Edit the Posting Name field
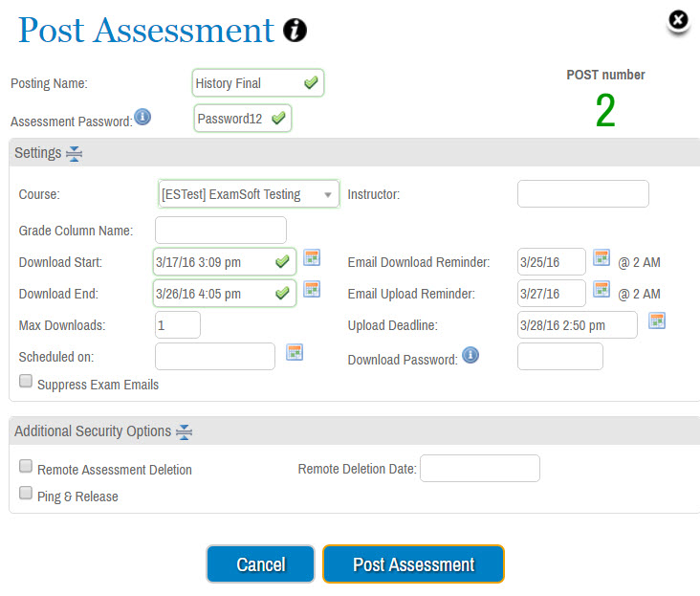The height and width of the screenshot is (596, 700). pyautogui.click(x=258, y=83)
